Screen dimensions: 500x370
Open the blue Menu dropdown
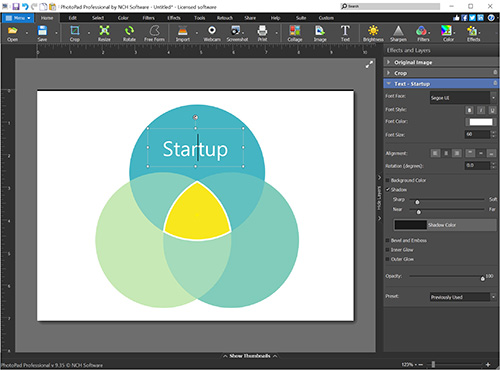click(x=18, y=18)
